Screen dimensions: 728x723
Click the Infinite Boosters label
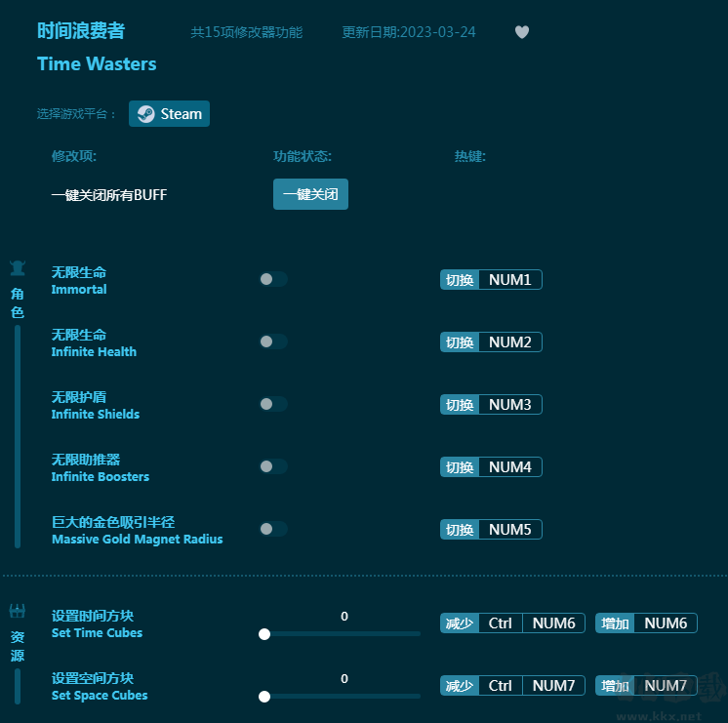pos(101,467)
